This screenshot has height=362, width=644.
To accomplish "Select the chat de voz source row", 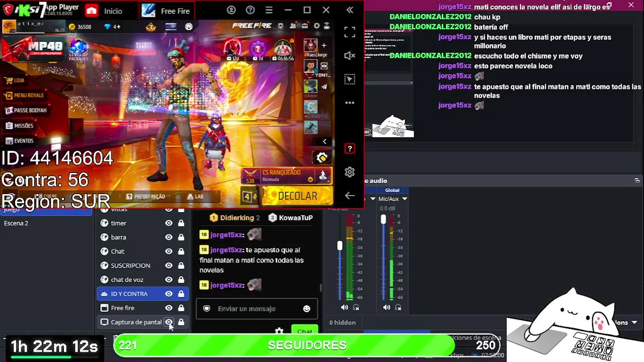I will click(x=142, y=280).
